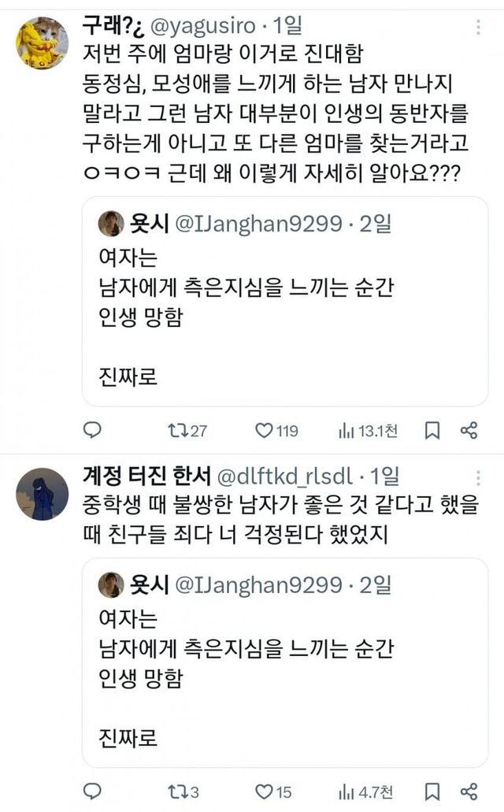Reply to the 구래 tweet
The width and height of the screenshot is (504, 812).
92,430
